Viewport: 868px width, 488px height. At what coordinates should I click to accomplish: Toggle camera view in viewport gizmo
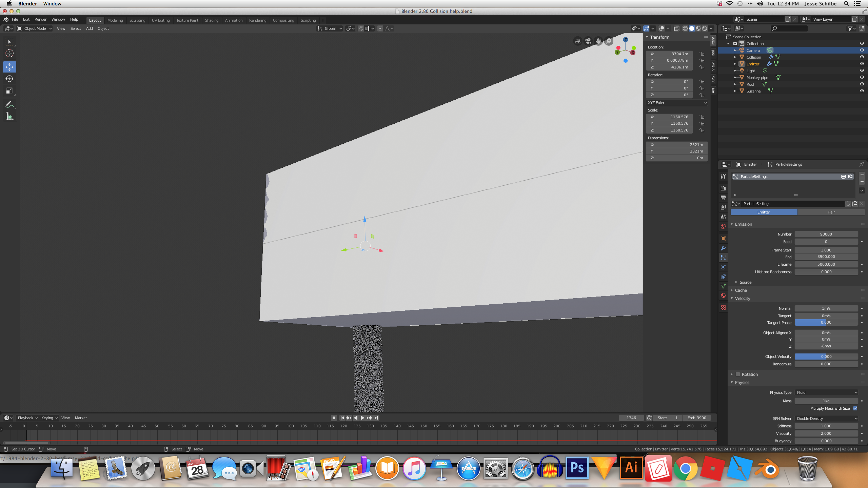coord(588,41)
